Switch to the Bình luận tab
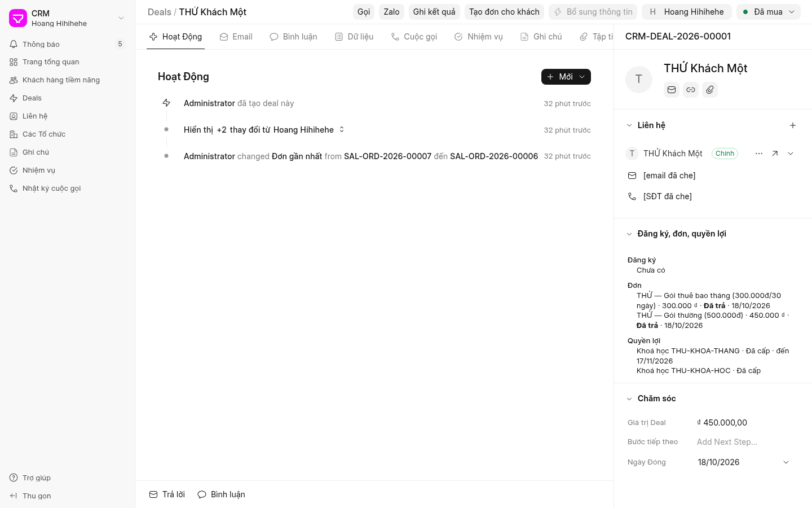Image resolution: width=812 pixels, height=508 pixels. point(294,37)
